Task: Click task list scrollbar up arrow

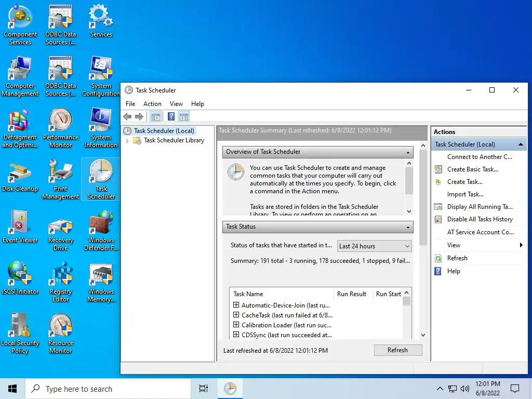Action: click(406, 292)
